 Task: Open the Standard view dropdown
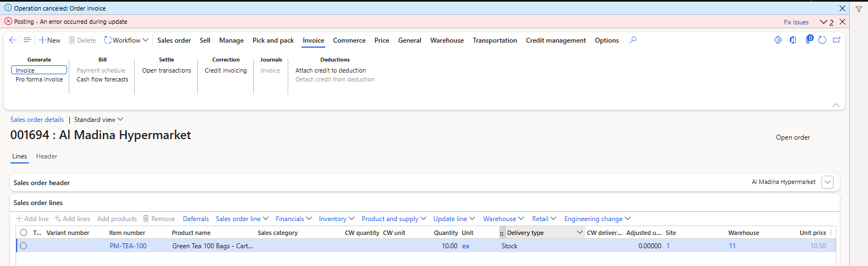click(99, 120)
